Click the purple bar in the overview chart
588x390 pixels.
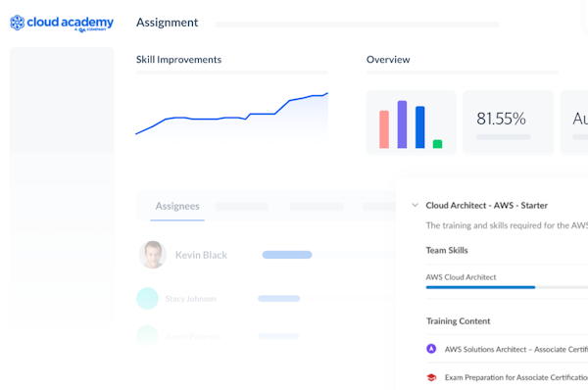click(x=402, y=124)
